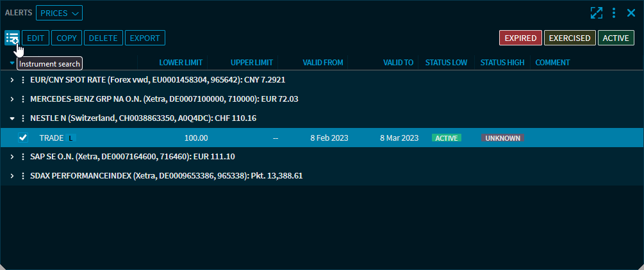This screenshot has height=270, width=644.
Task: Collapse the NESTLE N row
Action: (x=12, y=118)
